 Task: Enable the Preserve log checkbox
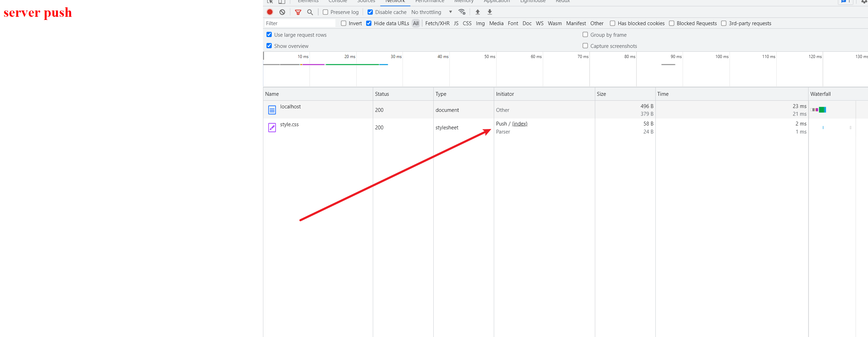coord(325,12)
